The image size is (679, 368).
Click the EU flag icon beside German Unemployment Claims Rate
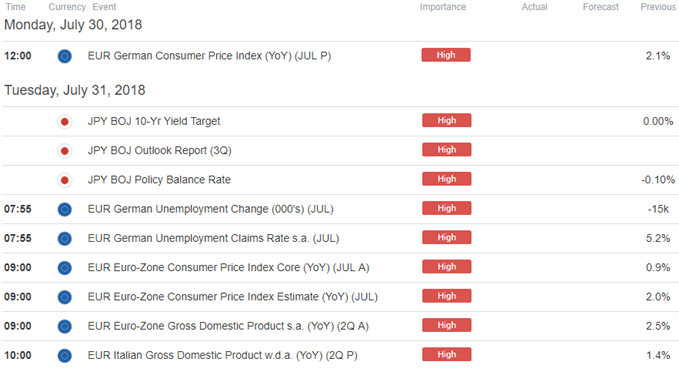pyautogui.click(x=65, y=239)
